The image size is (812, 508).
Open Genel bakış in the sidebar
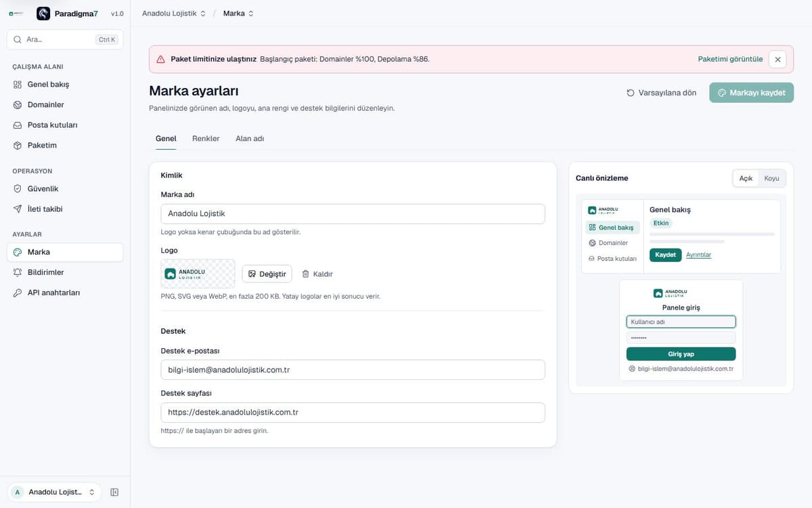pyautogui.click(x=65, y=85)
